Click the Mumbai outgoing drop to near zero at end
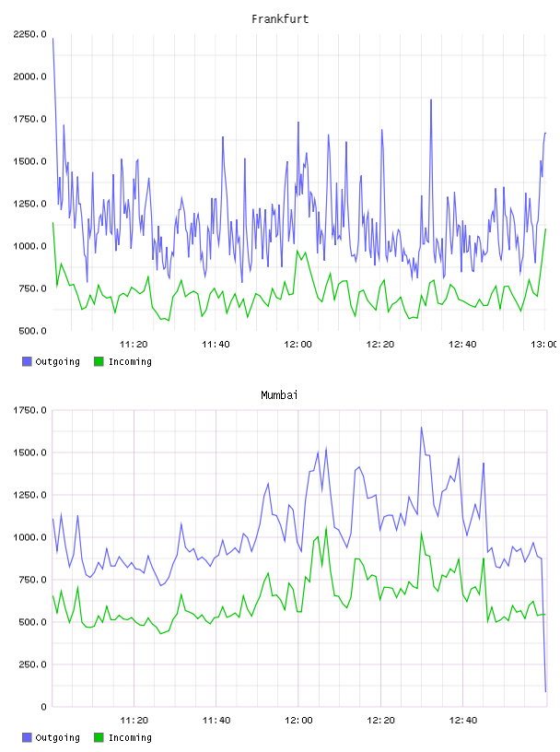 (x=545, y=691)
